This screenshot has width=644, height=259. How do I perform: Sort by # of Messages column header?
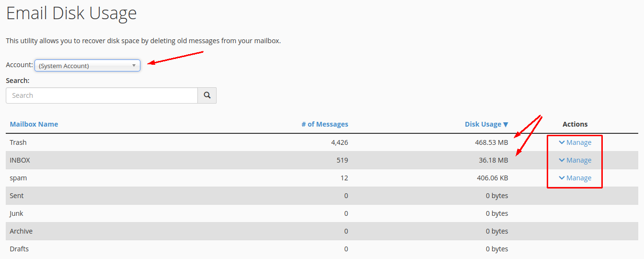325,124
